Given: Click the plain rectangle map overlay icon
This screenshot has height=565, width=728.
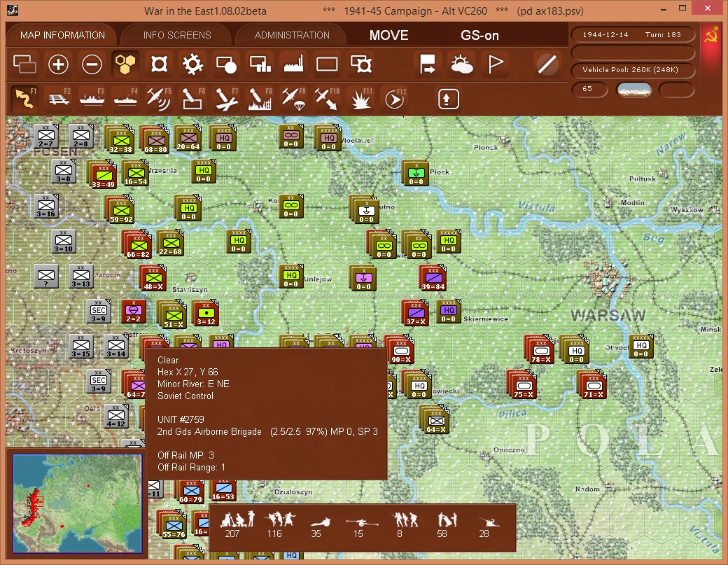Looking at the screenshot, I should pos(327,64).
